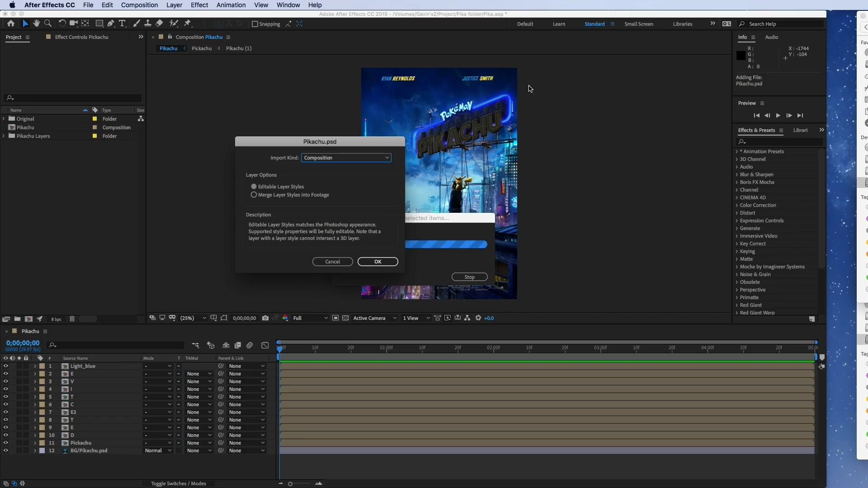Enable the Motion Blur timeline switch
Image resolution: width=868 pixels, height=488 pixels.
(250, 345)
